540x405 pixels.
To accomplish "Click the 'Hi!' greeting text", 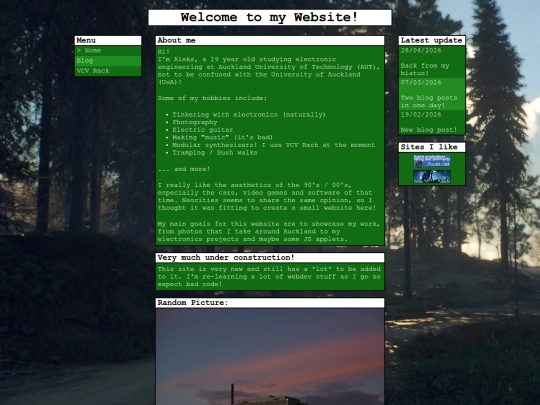I will click(x=164, y=52).
